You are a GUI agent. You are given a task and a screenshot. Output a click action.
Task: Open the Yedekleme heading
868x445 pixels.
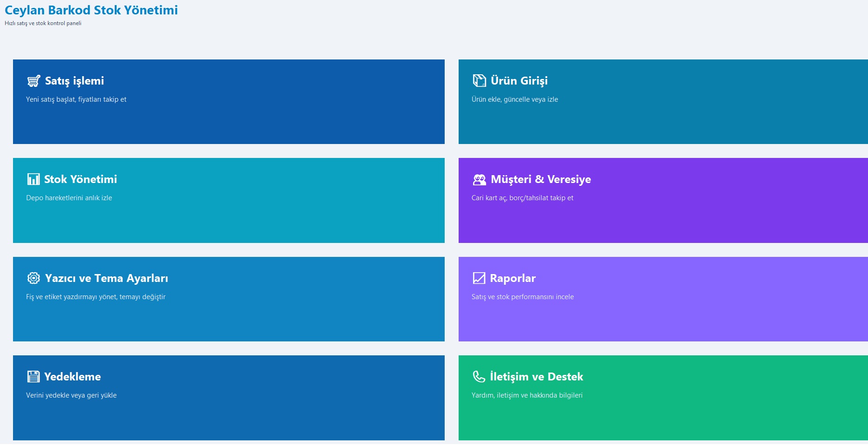[x=72, y=377]
